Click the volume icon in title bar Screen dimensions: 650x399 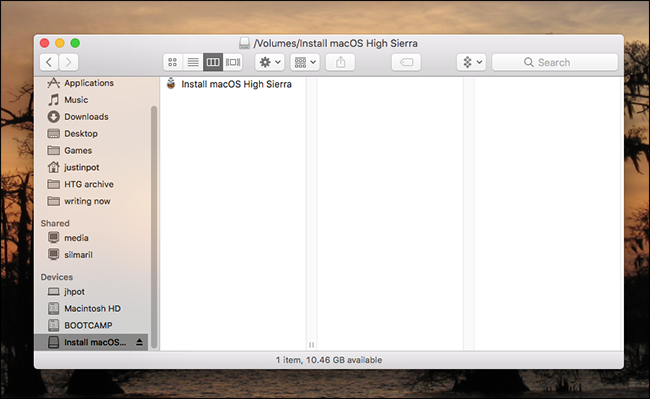tap(245, 43)
